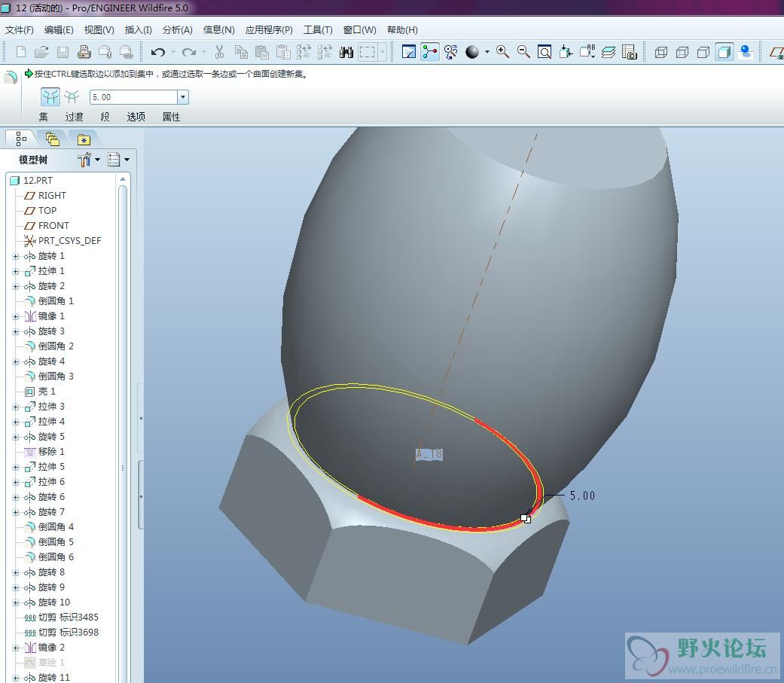This screenshot has height=683, width=784.
Task: Click the dashed selection box icon
Action: point(367,52)
